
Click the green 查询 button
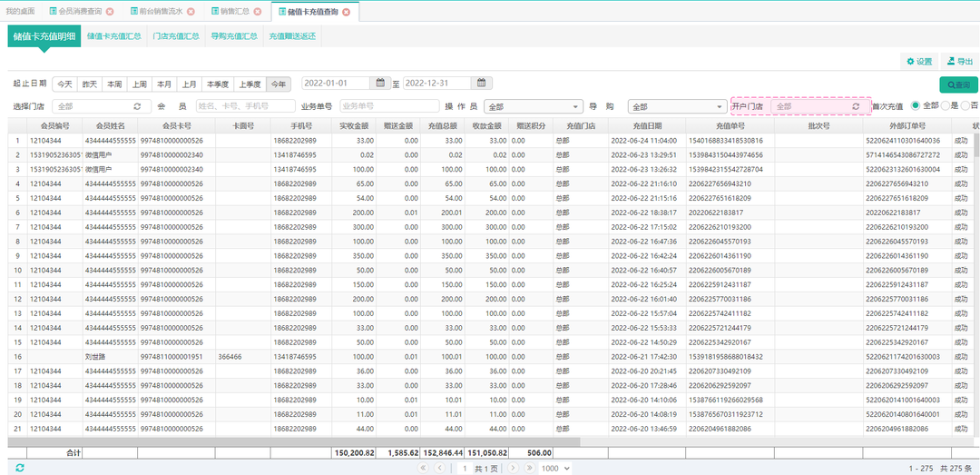point(957,84)
